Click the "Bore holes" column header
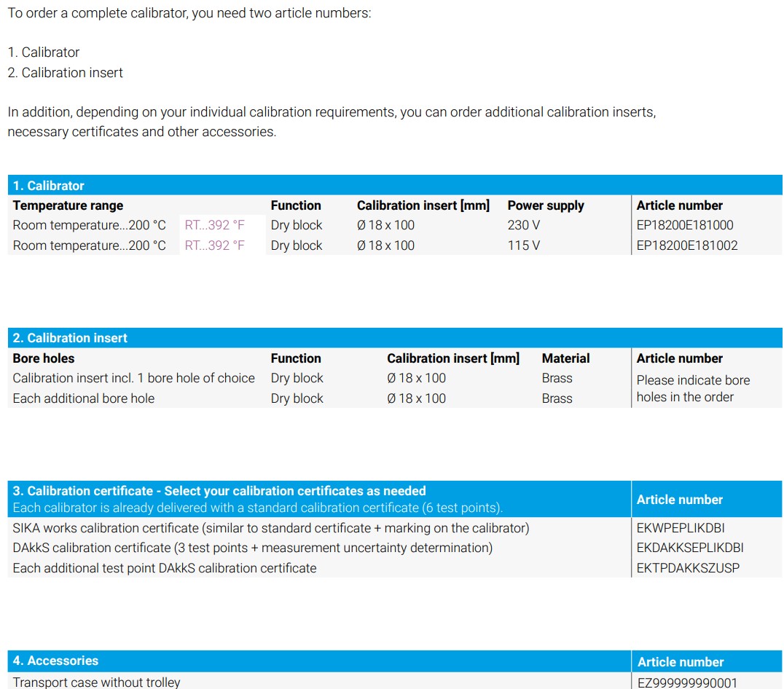 coord(43,358)
